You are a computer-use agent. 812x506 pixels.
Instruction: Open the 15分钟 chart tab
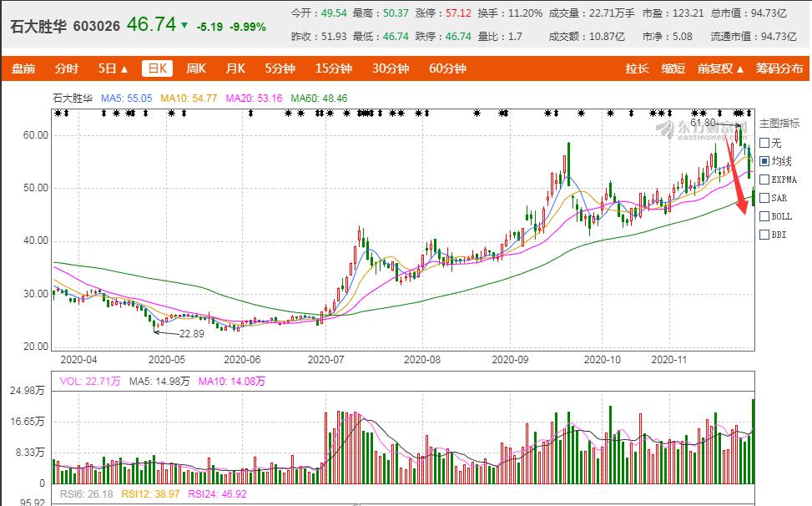tap(334, 68)
